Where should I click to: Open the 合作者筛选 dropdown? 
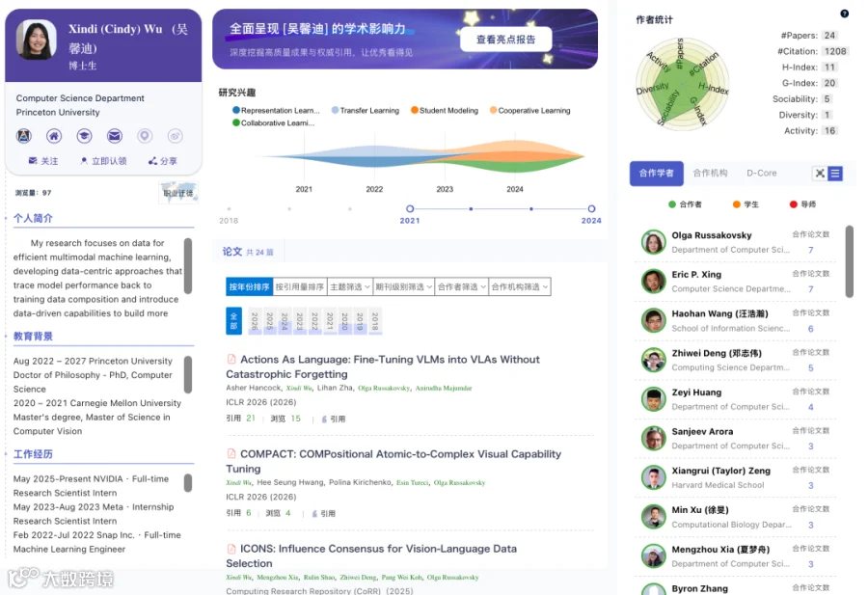click(x=462, y=286)
